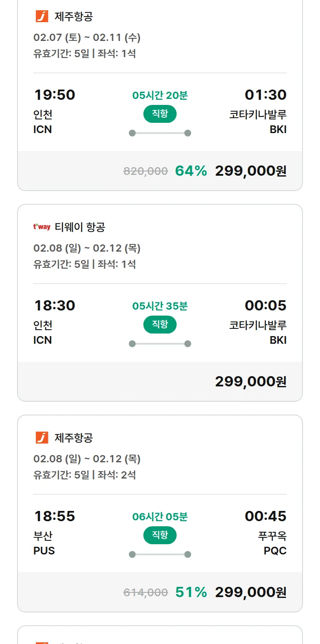Viewport: 320px width, 644px height.
Task: Click the 06시간 05분 flight duration
Action: [160, 517]
